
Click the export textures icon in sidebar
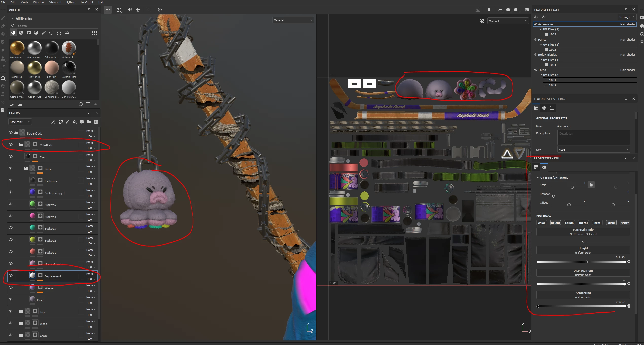point(3,78)
